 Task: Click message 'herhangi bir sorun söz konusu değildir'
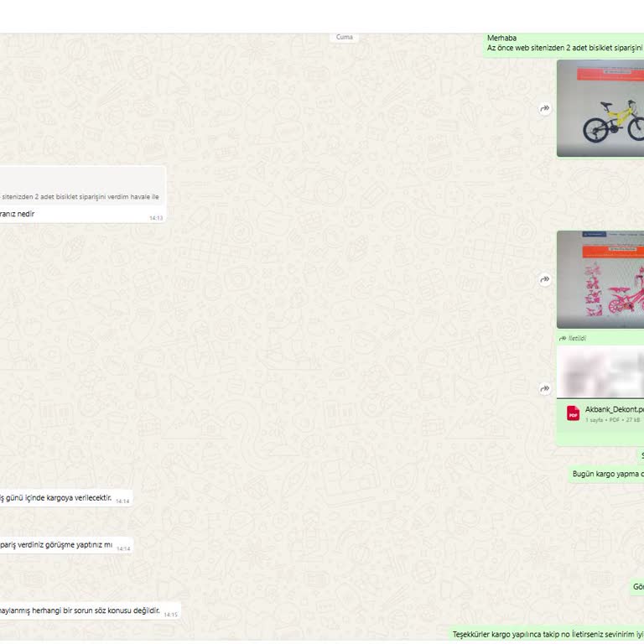90,610
